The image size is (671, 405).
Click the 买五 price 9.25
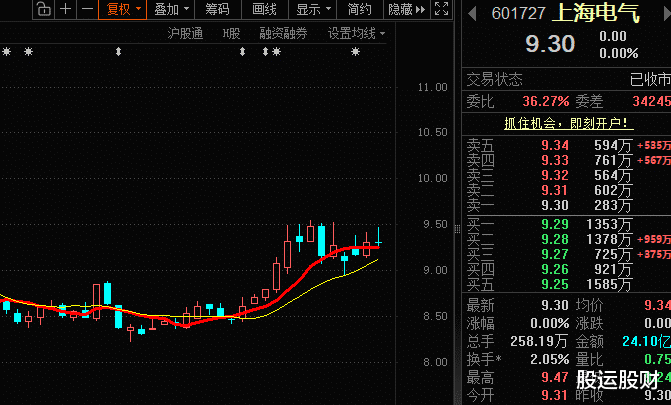click(x=555, y=284)
